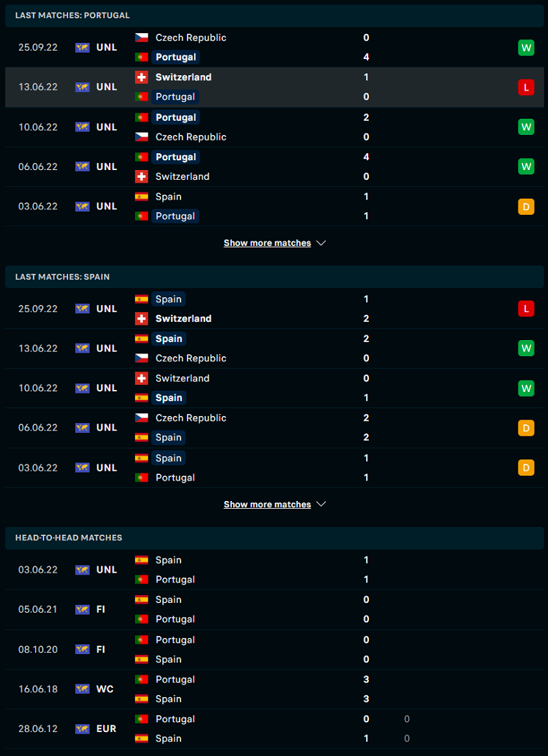Click the red L badge for 13.06.22 Switzerland-Portugal match
This screenshot has height=756, width=548.
pyautogui.click(x=526, y=87)
